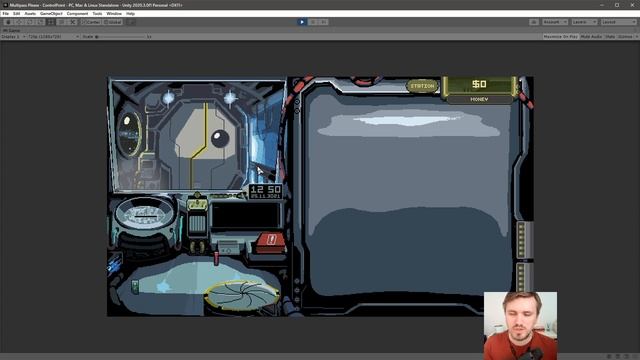Open the Display 1 dropdown
The width and height of the screenshot is (640, 360).
point(13,37)
